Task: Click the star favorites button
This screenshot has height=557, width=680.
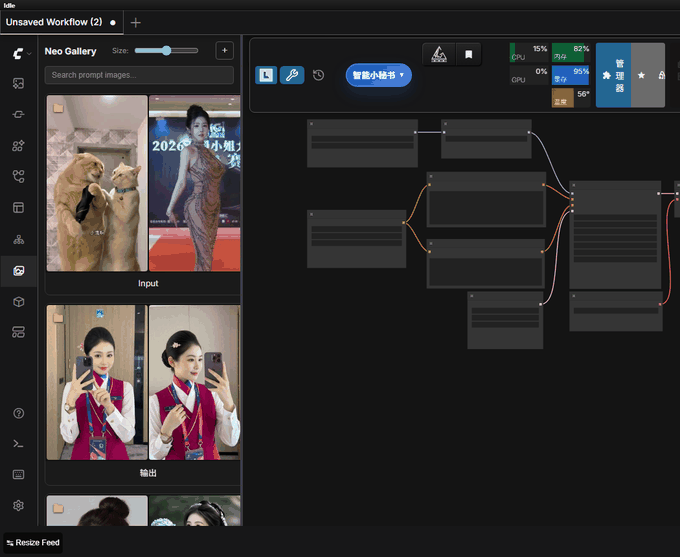Action: point(641,75)
